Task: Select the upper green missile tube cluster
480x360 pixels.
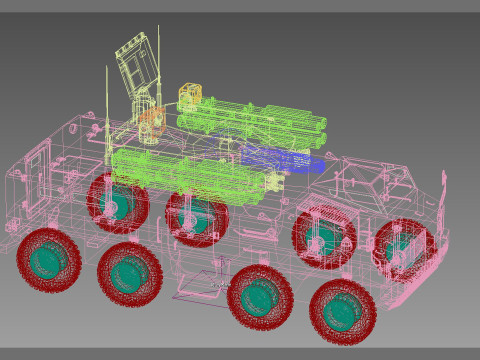Action: (x=252, y=122)
